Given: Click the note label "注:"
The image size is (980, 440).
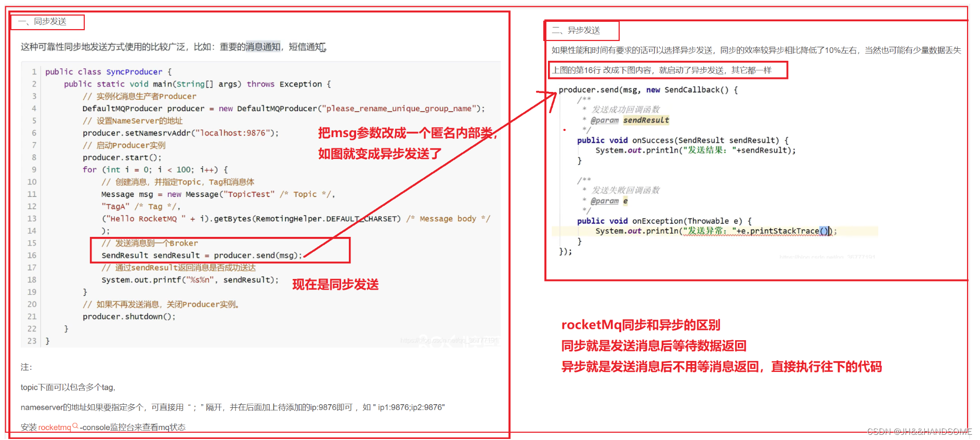Looking at the screenshot, I should [27, 367].
